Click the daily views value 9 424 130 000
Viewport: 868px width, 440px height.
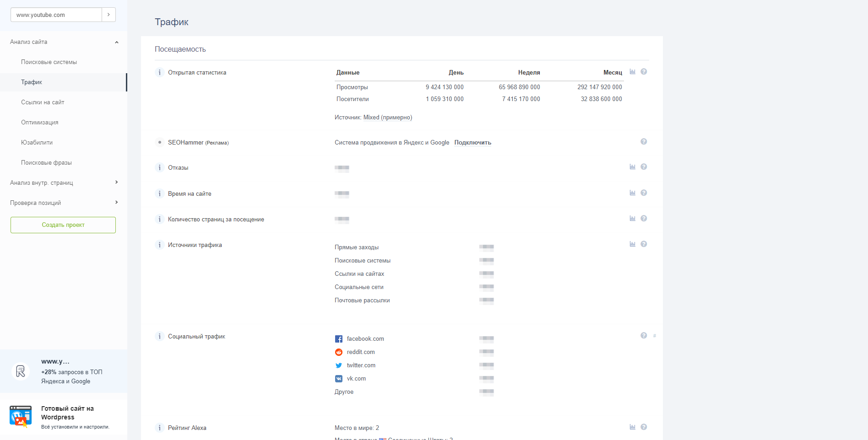[445, 87]
